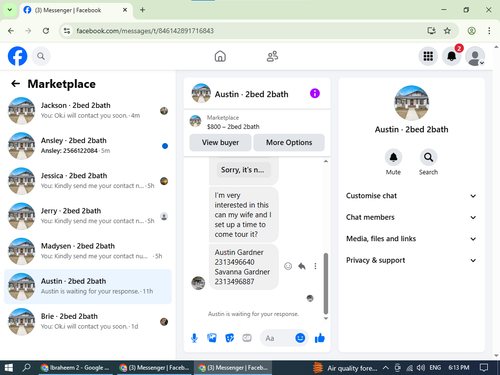Image resolution: width=500 pixels, height=375 pixels.
Task: Choose a GIF in composer
Action: tap(247, 338)
